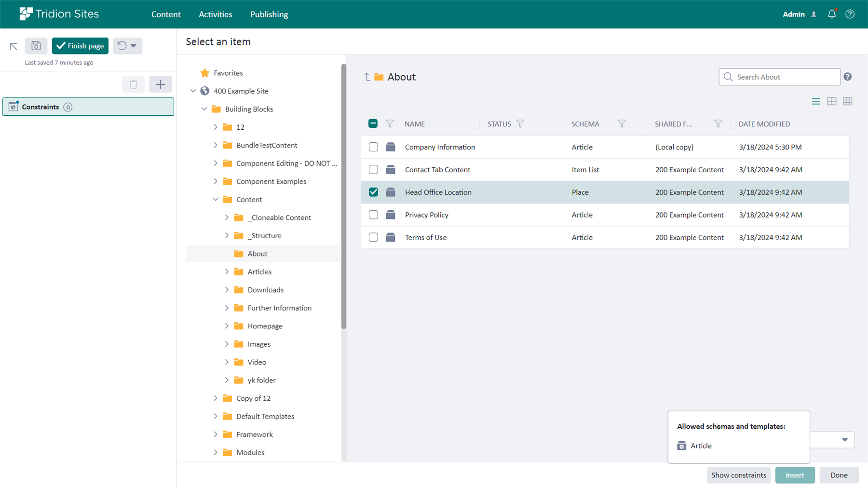Click the Finish page button

80,46
